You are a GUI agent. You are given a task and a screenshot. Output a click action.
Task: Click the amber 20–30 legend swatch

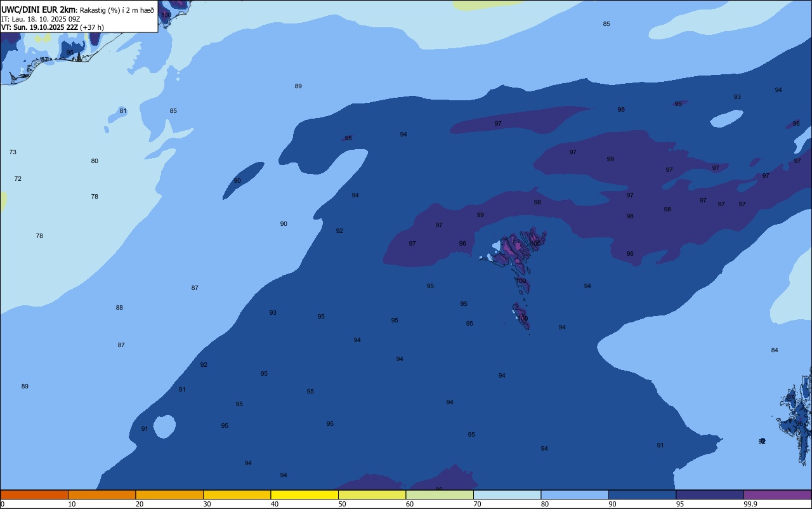pos(169,494)
